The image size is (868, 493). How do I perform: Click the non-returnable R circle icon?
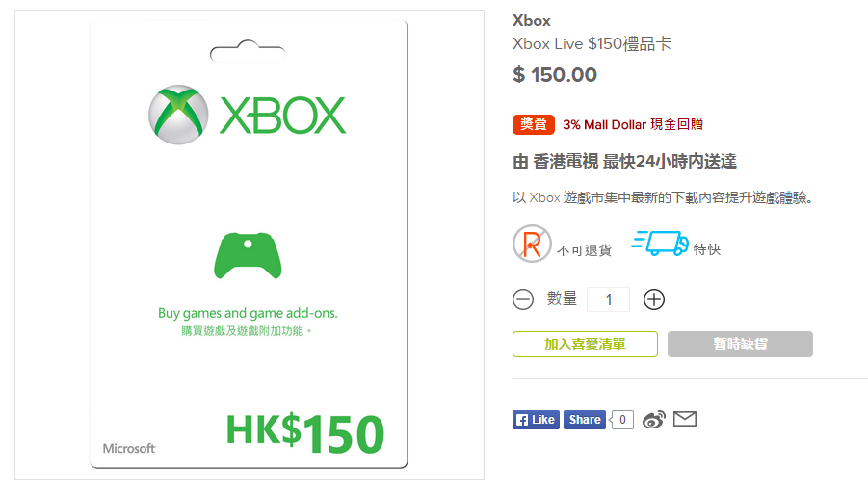[532, 244]
